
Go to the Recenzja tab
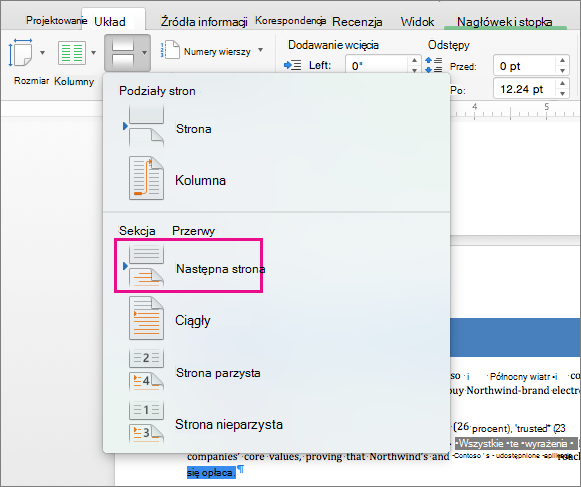[357, 22]
